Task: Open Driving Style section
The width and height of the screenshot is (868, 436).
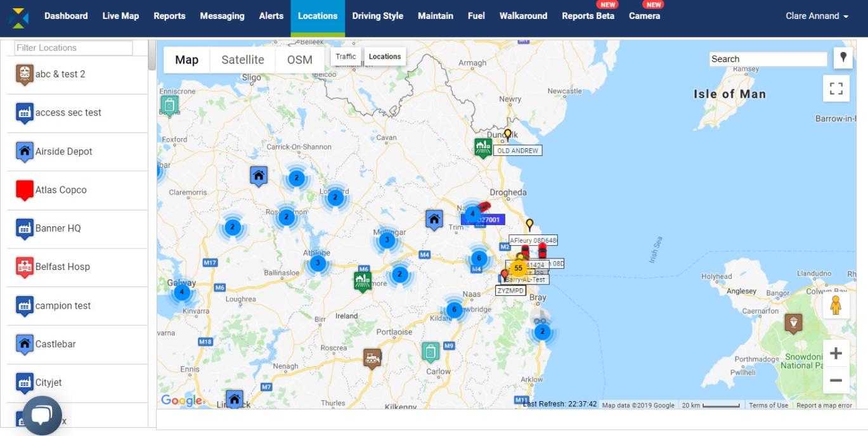Action: (x=378, y=16)
